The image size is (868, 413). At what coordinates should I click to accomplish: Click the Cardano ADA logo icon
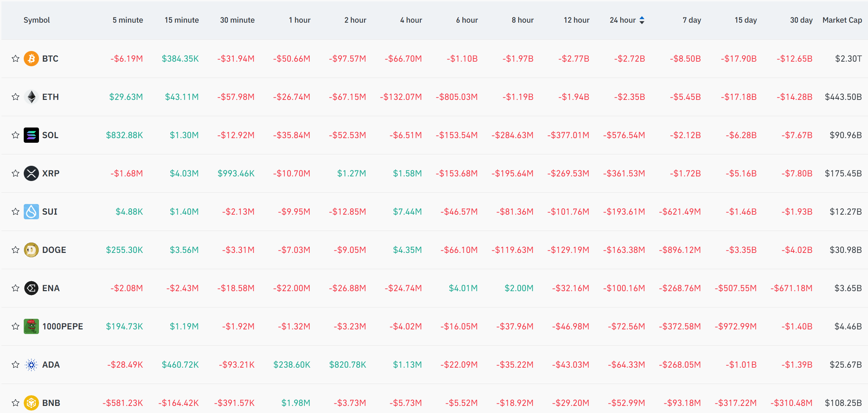click(x=31, y=365)
